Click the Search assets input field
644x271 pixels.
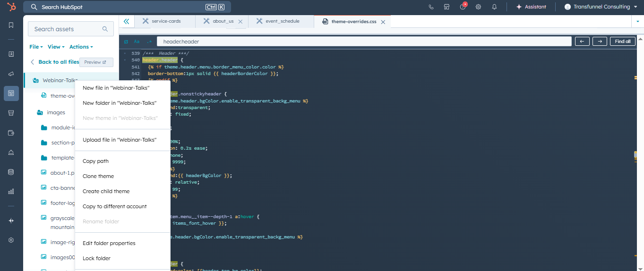pyautogui.click(x=66, y=29)
